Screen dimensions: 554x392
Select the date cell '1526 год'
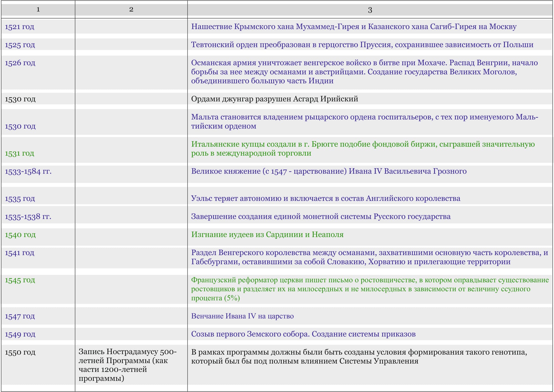pyautogui.click(x=20, y=63)
